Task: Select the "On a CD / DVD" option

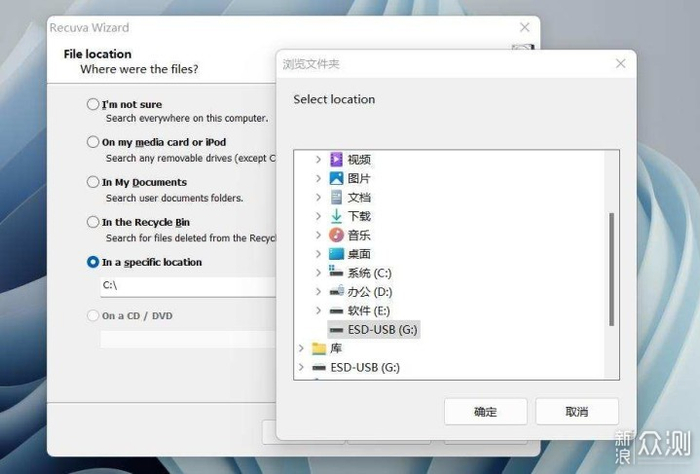Action: (x=93, y=316)
